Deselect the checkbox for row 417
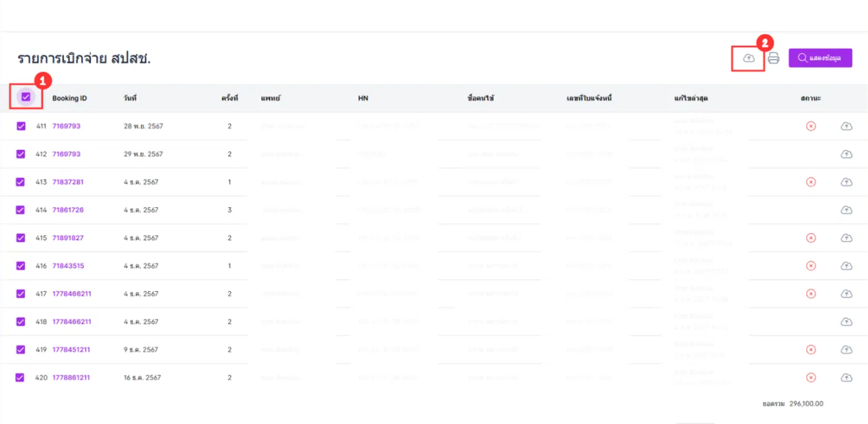The height and width of the screenshot is (424, 868). pyautogui.click(x=21, y=293)
